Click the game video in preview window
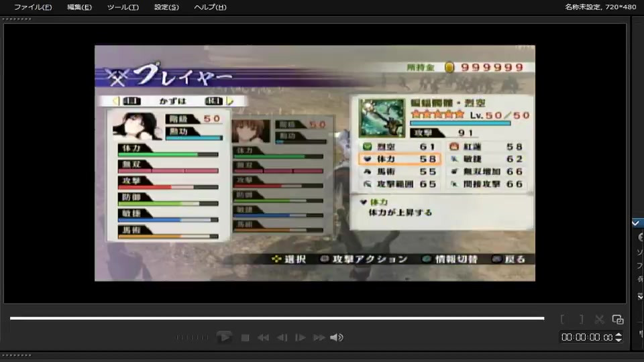This screenshot has height=362, width=644. pos(315,163)
